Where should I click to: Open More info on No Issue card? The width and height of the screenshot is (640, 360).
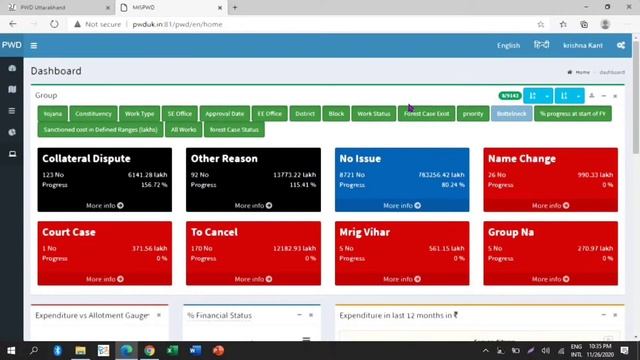click(402, 206)
